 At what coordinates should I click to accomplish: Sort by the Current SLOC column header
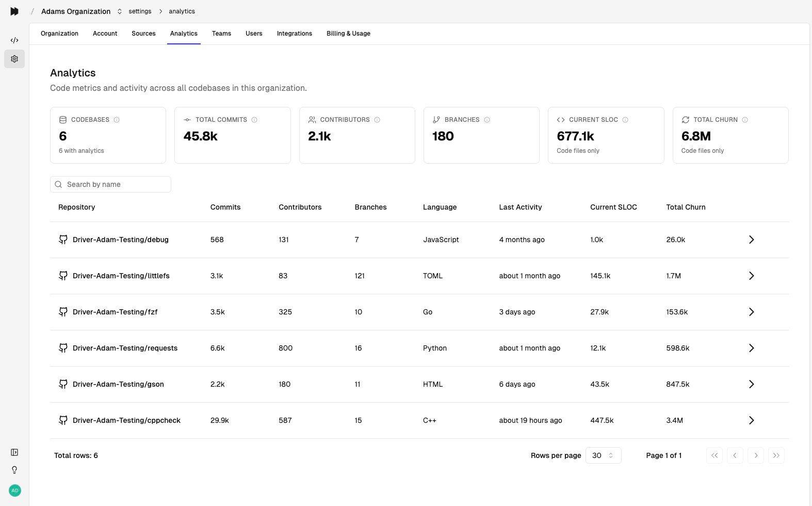coord(613,207)
